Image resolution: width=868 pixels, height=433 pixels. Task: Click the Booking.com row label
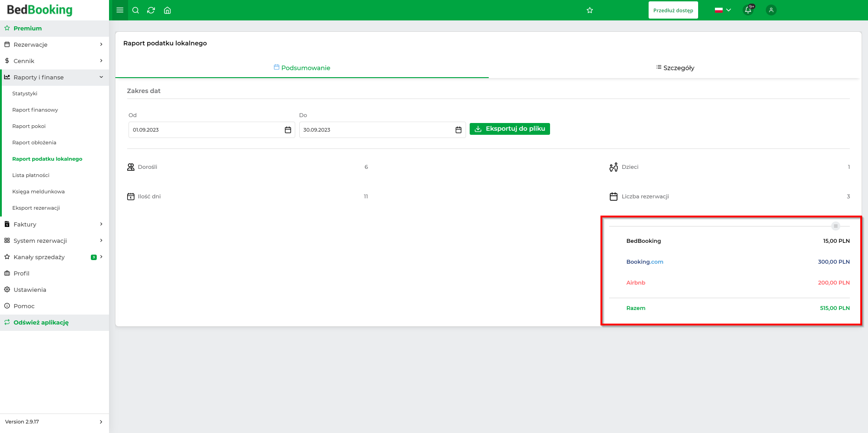645,262
